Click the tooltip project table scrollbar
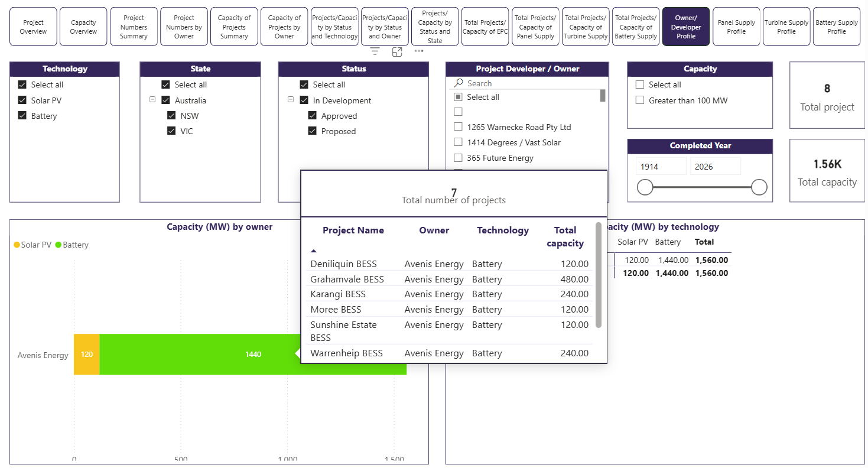 pos(599,275)
